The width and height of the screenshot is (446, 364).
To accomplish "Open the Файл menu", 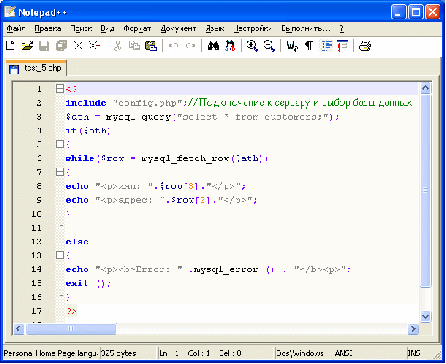I will (16, 29).
